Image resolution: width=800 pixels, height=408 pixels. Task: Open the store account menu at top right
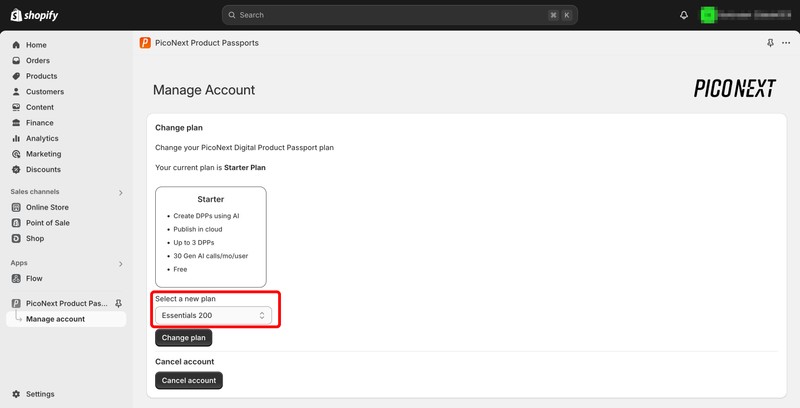pyautogui.click(x=745, y=15)
